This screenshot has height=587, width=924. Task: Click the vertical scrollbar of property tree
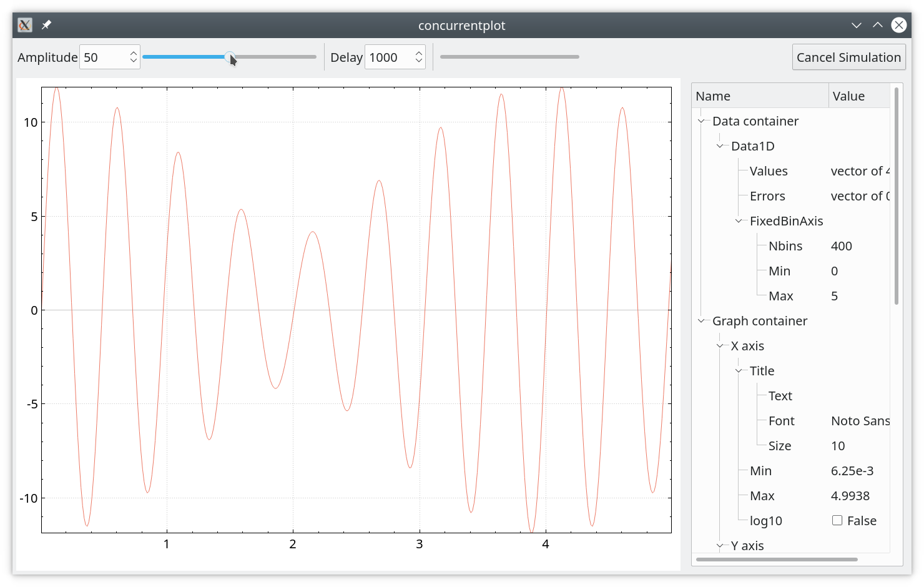tap(897, 196)
